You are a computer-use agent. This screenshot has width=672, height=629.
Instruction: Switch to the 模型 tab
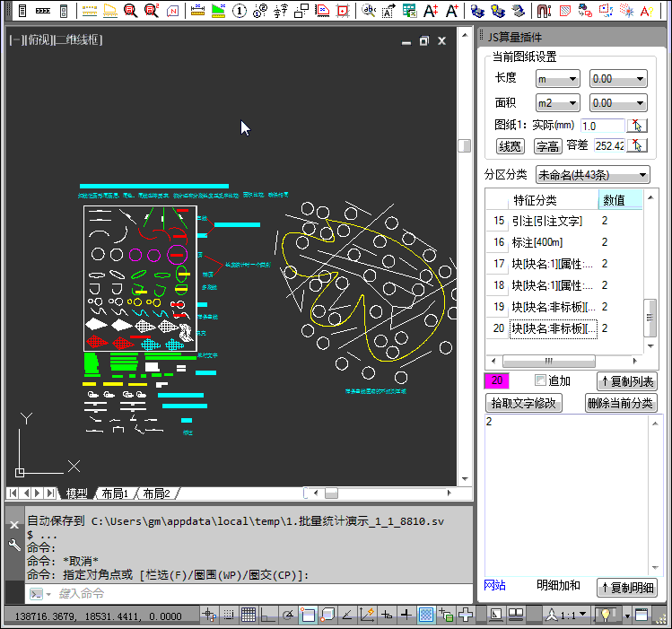(x=77, y=494)
